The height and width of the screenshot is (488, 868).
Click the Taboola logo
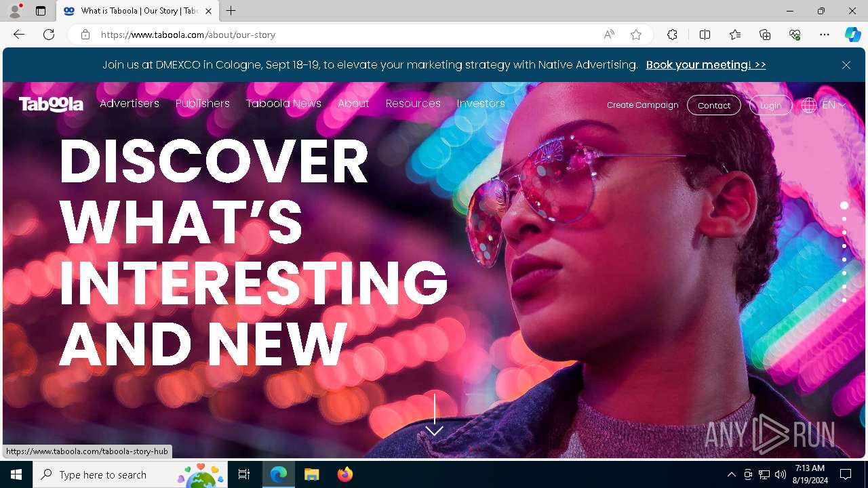51,104
